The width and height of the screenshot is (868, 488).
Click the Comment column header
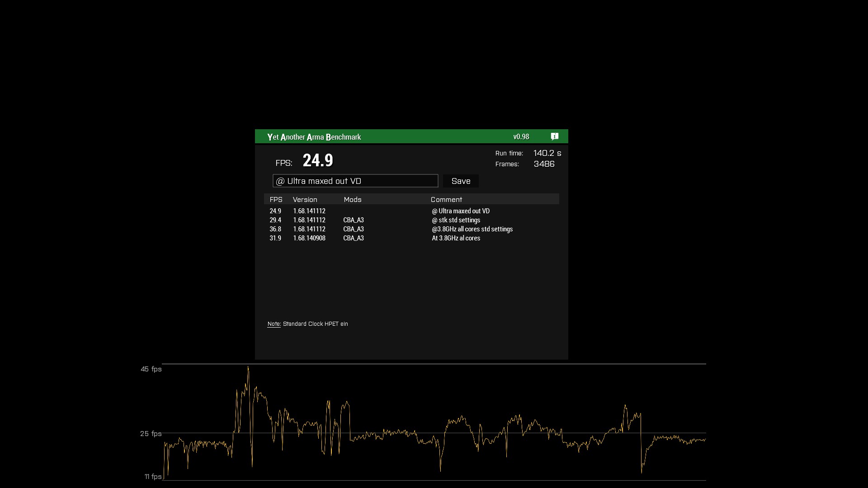pos(446,199)
